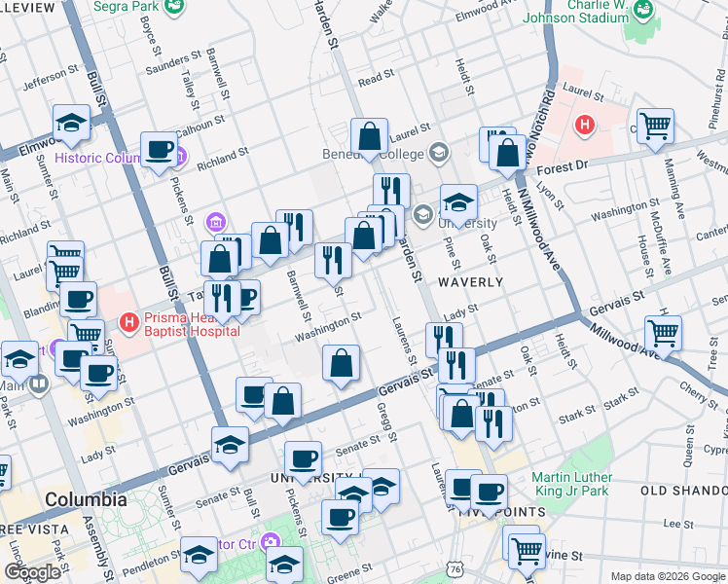Click the Map data ©2026 Google text

point(668,576)
